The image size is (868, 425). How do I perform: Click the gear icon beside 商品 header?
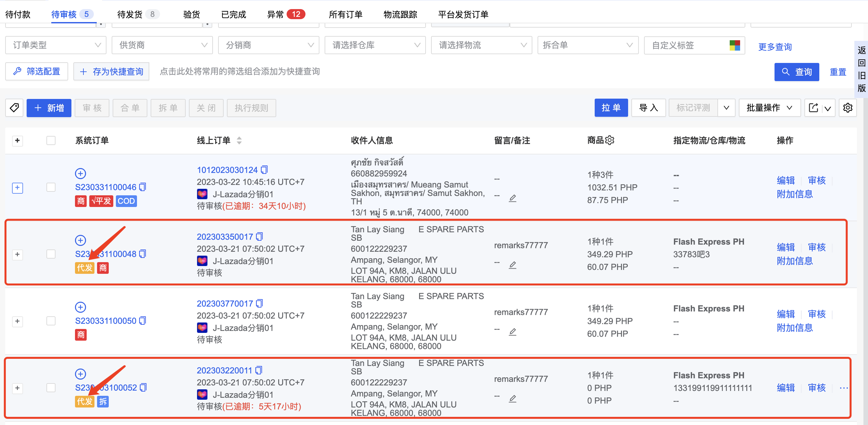(x=610, y=140)
